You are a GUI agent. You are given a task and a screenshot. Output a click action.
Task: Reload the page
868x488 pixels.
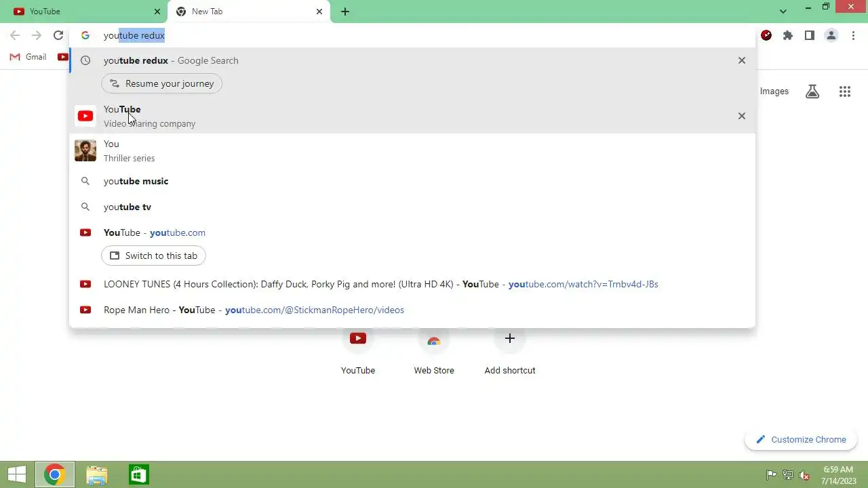[58, 35]
